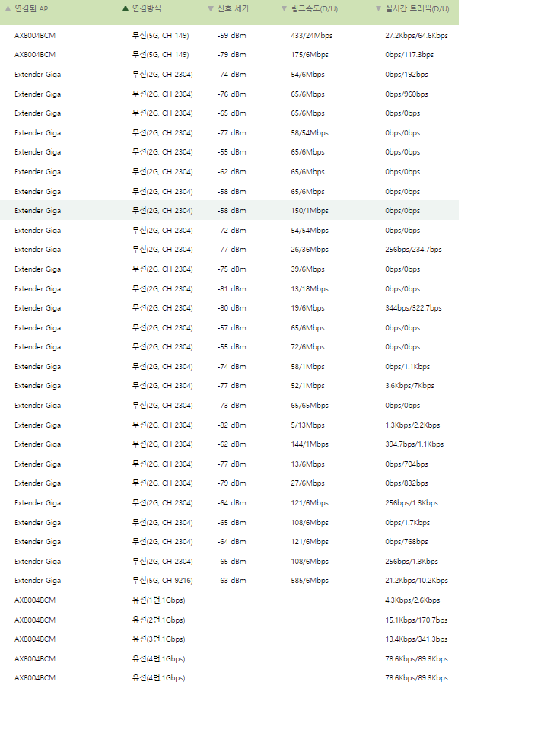Select the Extender Giga row with -82 dBm
The height and width of the screenshot is (755, 560).
coord(229,425)
